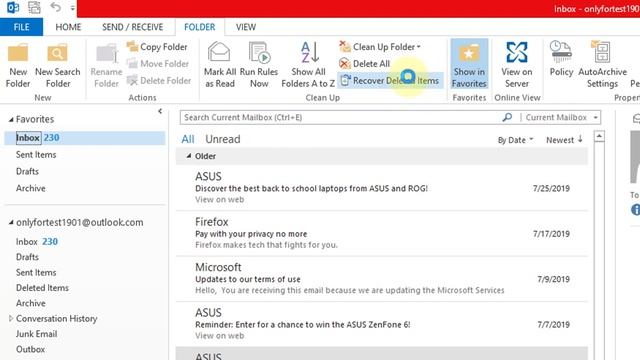Viewport: 640px width, 360px height.
Task: Open Customize Quick Access Toolbar dropdown
Action: click(x=72, y=8)
